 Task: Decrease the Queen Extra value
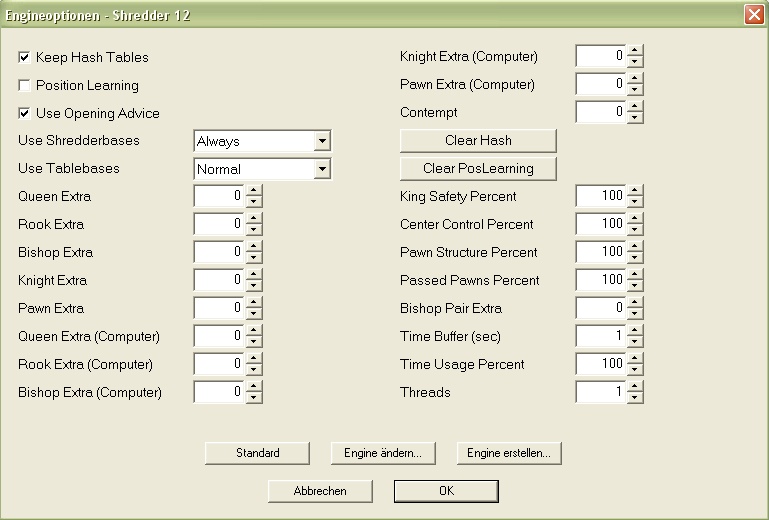[x=254, y=202]
